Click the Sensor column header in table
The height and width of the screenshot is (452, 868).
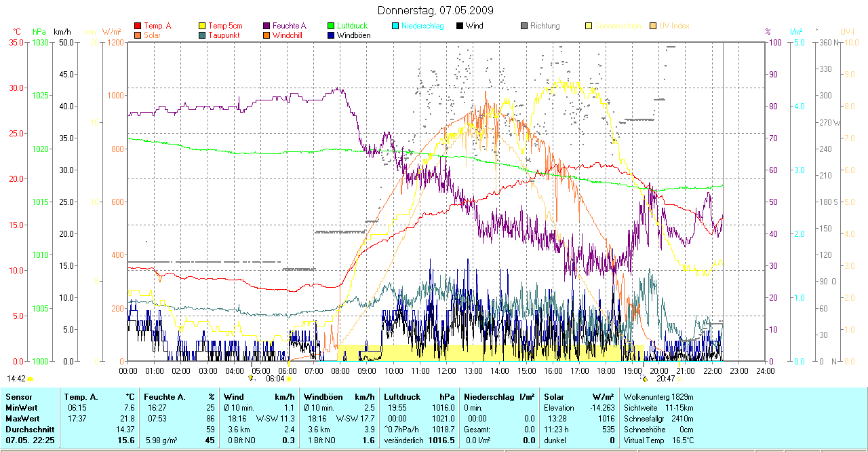point(19,397)
